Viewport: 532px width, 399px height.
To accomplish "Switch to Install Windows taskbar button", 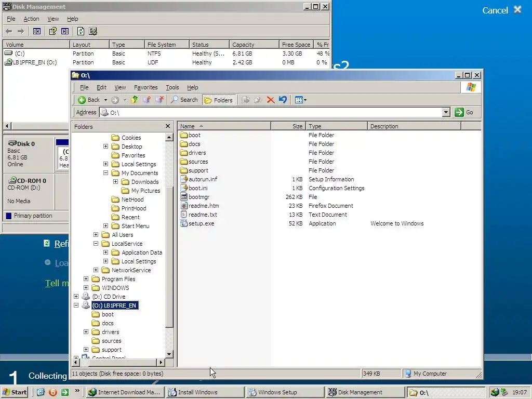I will tap(205, 392).
